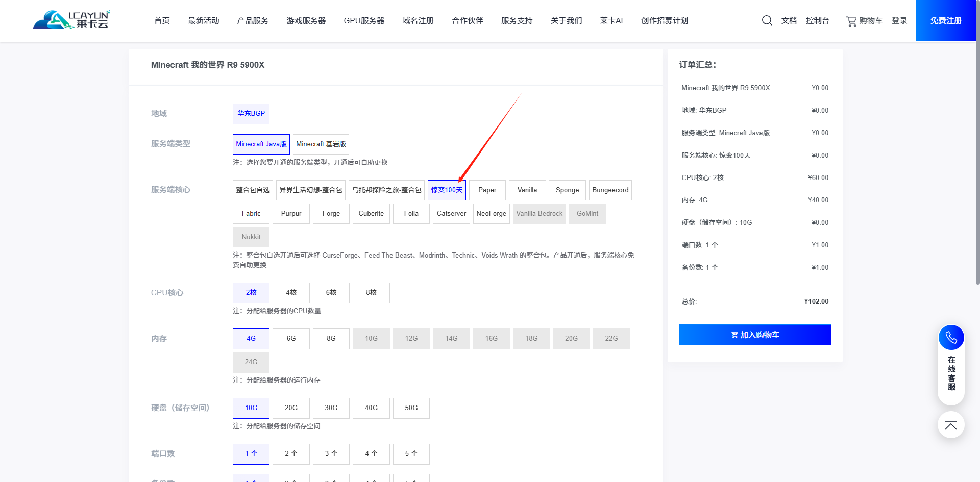Click 加入购物车 button
The width and height of the screenshot is (980, 482).
(755, 335)
